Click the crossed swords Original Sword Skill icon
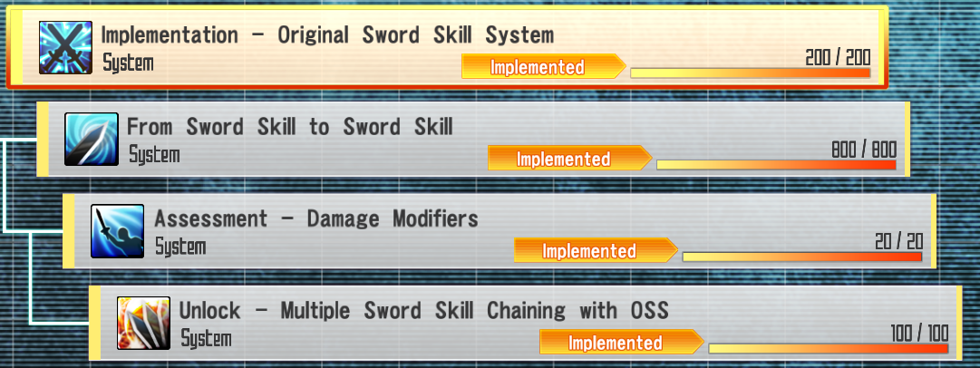The width and height of the screenshot is (980, 368). coord(65,47)
